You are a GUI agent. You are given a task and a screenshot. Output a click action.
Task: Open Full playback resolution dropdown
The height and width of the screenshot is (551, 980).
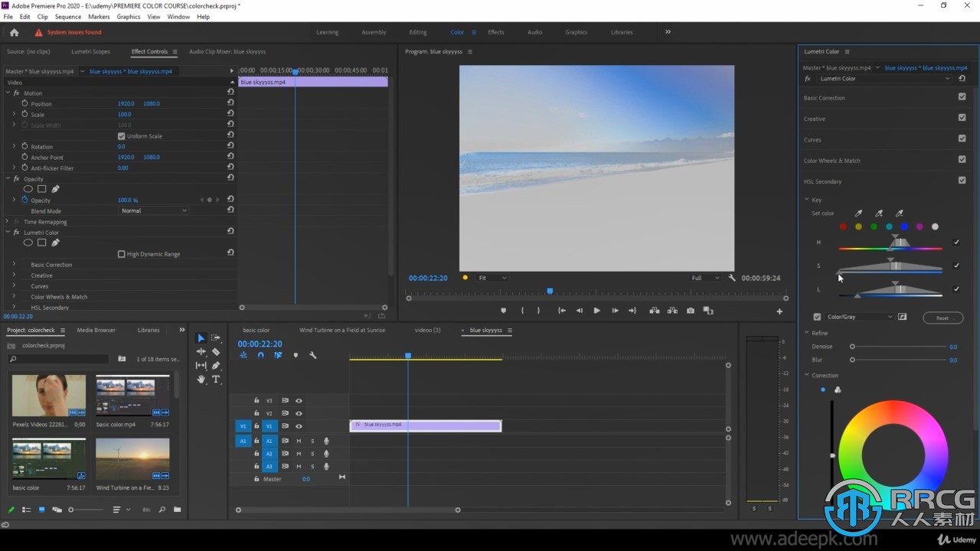coord(704,278)
